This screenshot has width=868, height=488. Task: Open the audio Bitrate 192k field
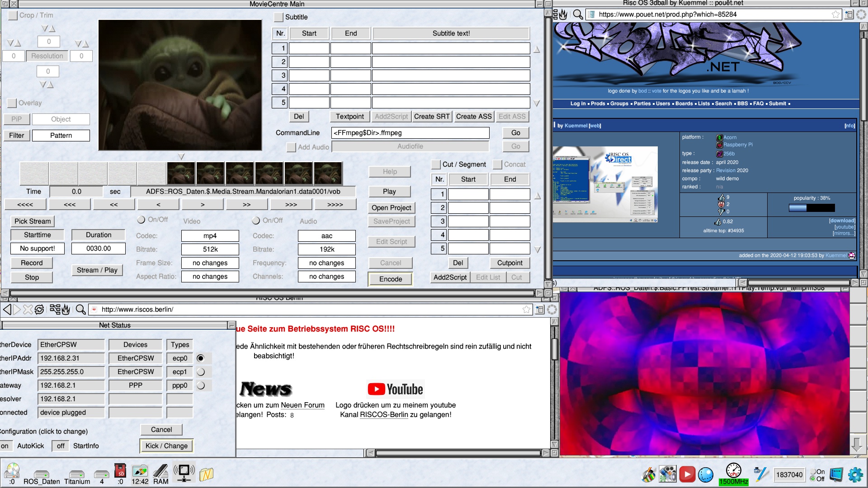click(x=326, y=249)
